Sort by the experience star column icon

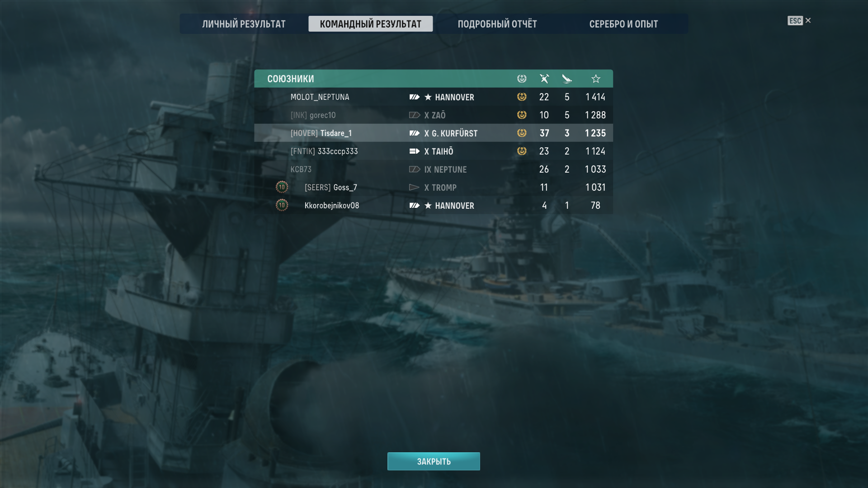pos(596,79)
